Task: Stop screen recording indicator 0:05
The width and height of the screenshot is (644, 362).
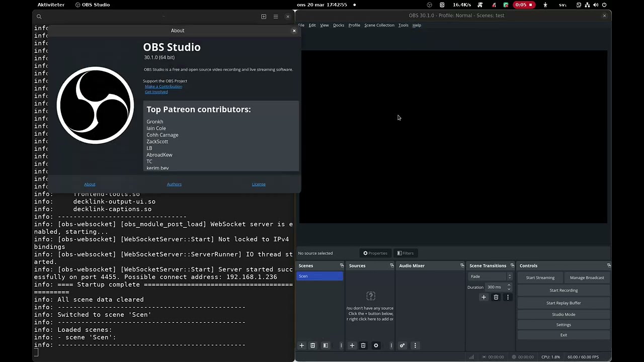Action: coord(524,5)
